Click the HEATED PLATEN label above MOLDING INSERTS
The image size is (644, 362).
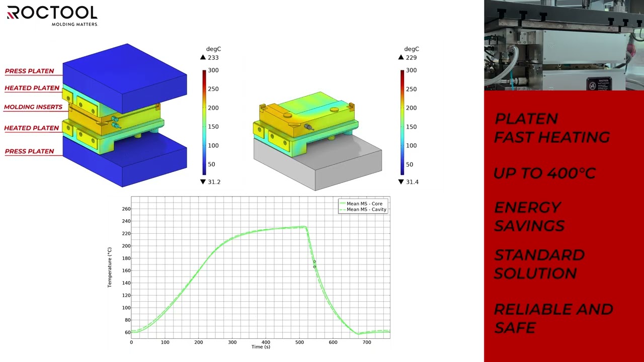(32, 88)
